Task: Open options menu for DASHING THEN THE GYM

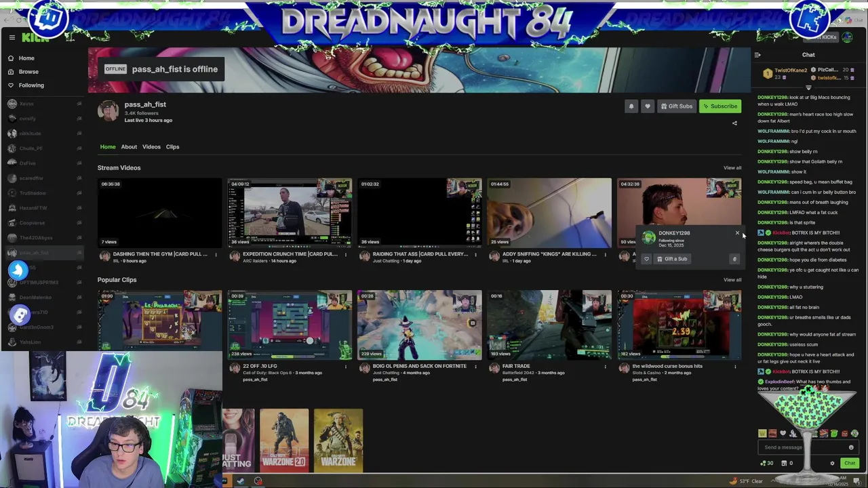Action: [x=216, y=255]
